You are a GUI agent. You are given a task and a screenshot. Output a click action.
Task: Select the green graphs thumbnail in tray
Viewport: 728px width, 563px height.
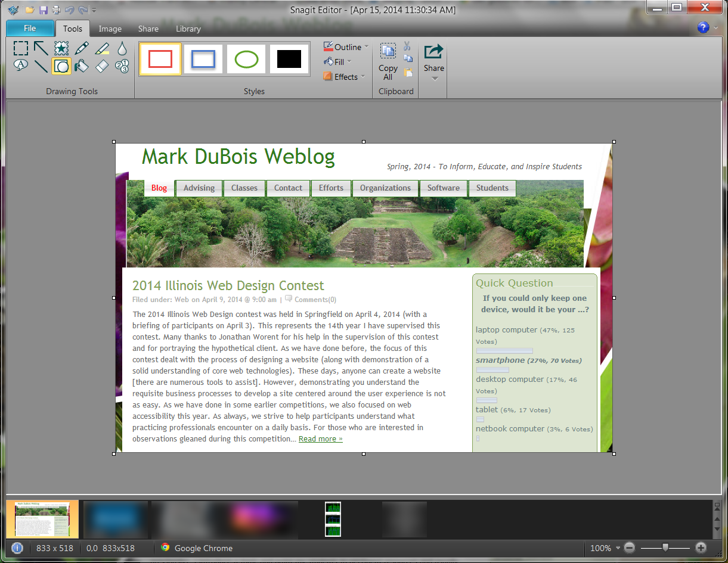(333, 519)
